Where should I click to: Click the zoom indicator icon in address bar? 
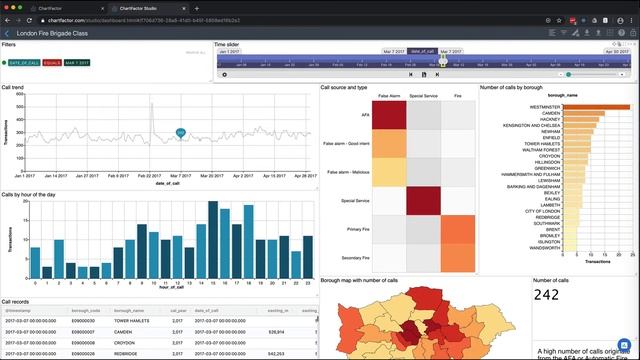point(548,20)
